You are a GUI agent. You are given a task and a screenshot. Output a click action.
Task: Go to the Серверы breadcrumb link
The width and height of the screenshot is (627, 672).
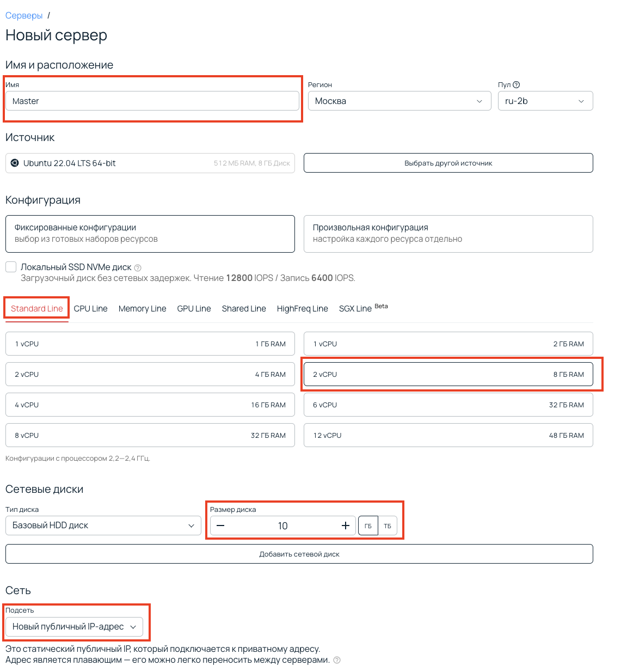24,15
